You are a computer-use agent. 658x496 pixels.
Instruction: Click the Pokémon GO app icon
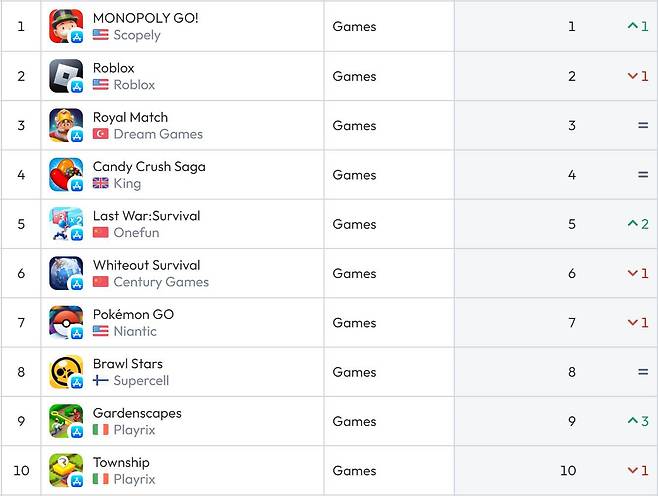tap(66, 322)
